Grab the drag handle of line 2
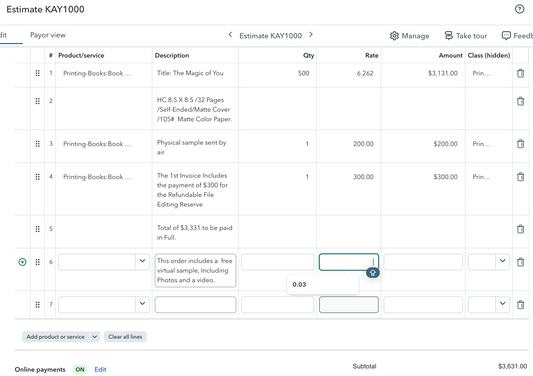533x376 pixels. pyautogui.click(x=38, y=101)
